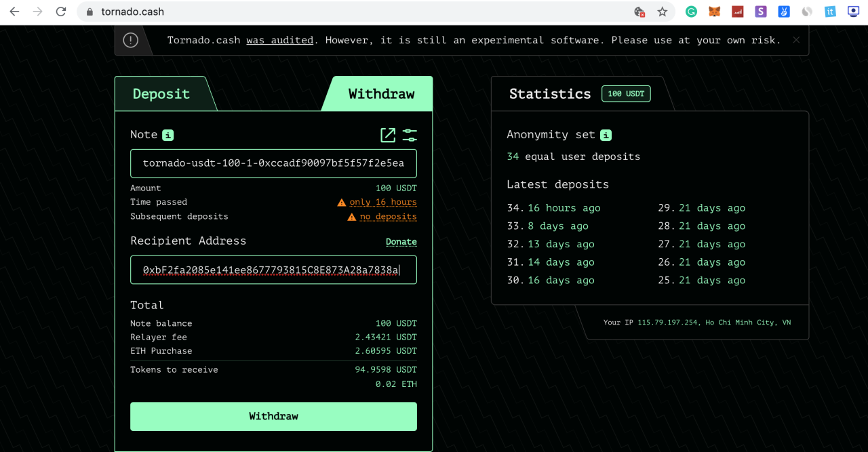
Task: Click the address bar URL
Action: pos(133,12)
